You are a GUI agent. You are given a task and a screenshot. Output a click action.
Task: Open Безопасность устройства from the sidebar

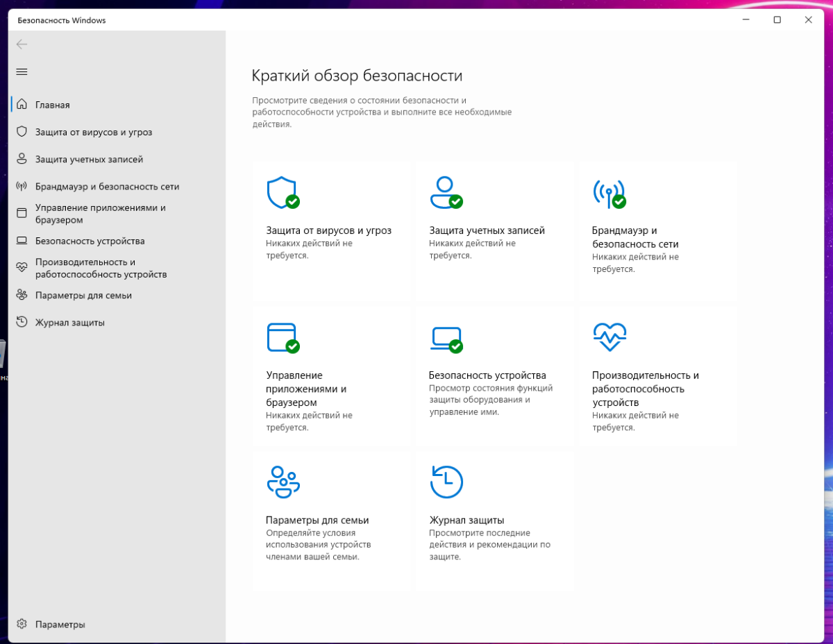89,240
